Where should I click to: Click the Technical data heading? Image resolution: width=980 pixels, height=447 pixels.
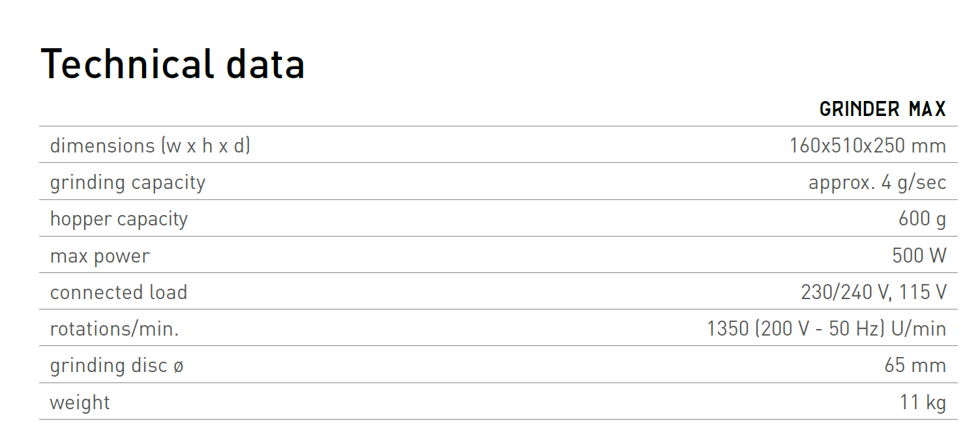173,64
